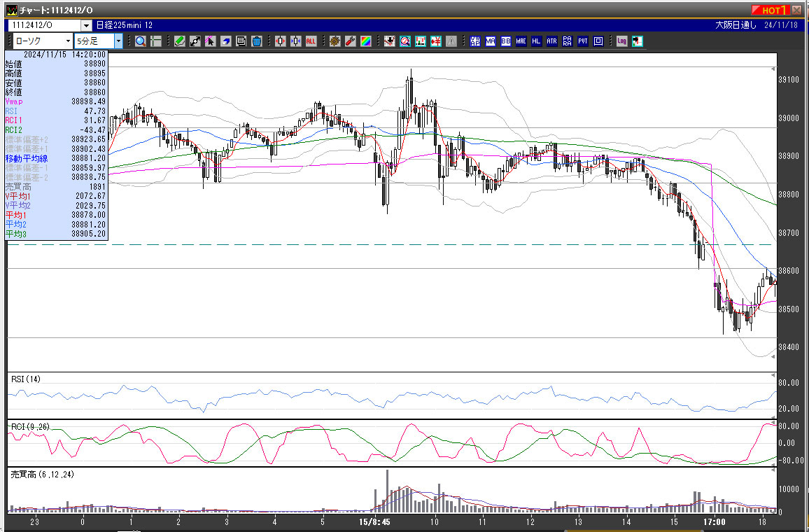Image resolution: width=809 pixels, height=532 pixels.
Task: Click the 売買高(6,12,24) volume panel label
Action: [x=42, y=474]
